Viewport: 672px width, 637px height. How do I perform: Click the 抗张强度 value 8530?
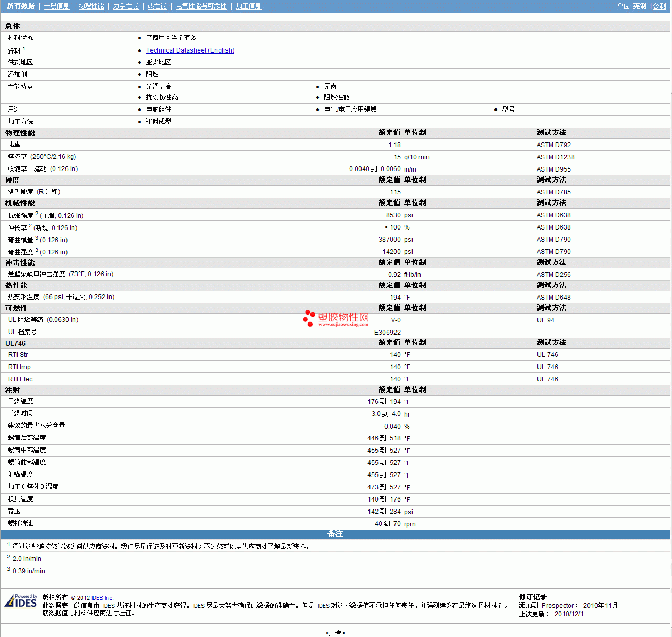(x=393, y=215)
